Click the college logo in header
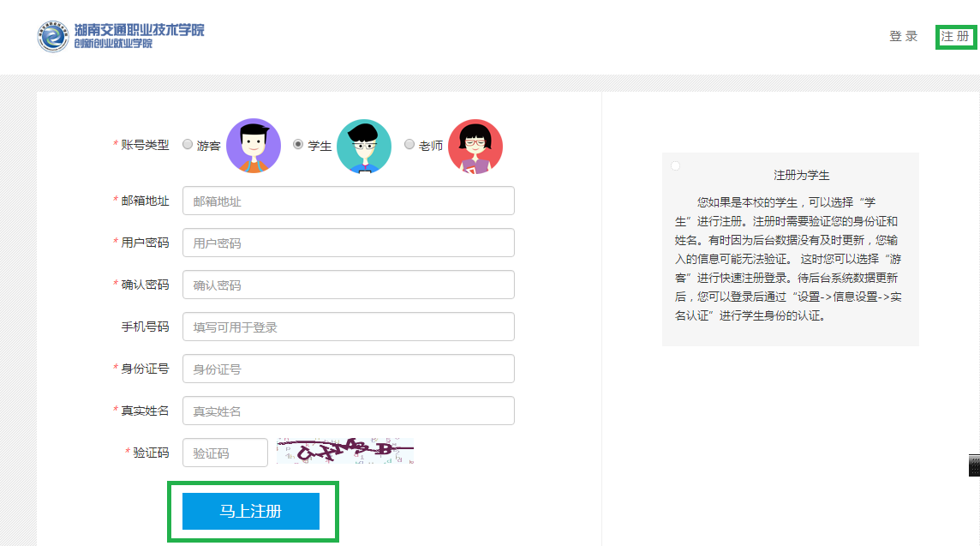The width and height of the screenshot is (980, 546). pos(120,36)
